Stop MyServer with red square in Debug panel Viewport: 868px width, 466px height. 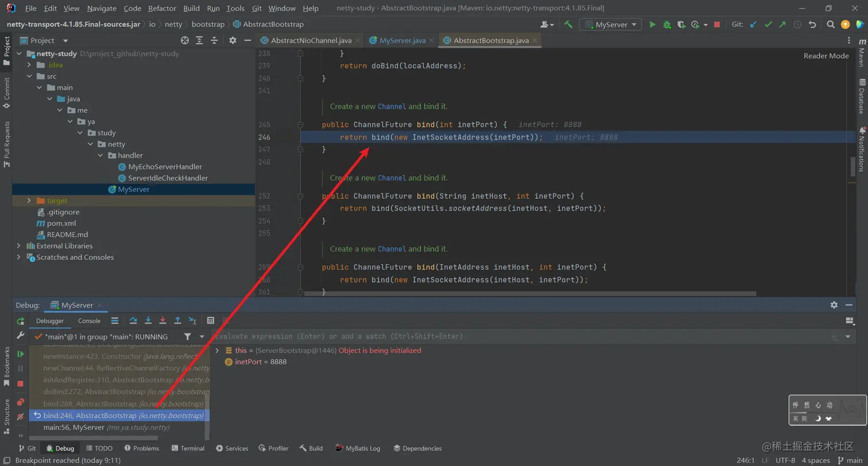pos(21,383)
